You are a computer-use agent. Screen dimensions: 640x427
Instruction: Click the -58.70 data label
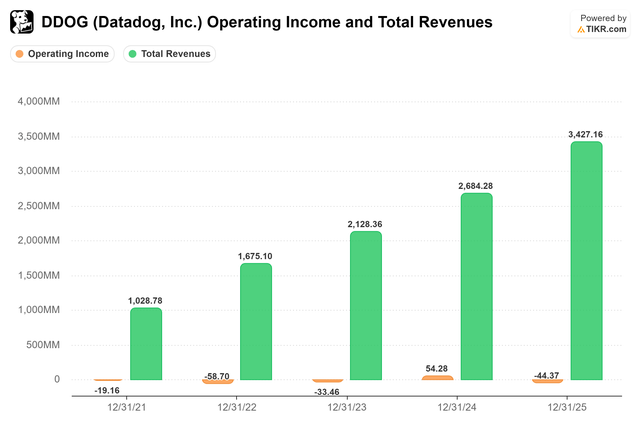click(217, 376)
